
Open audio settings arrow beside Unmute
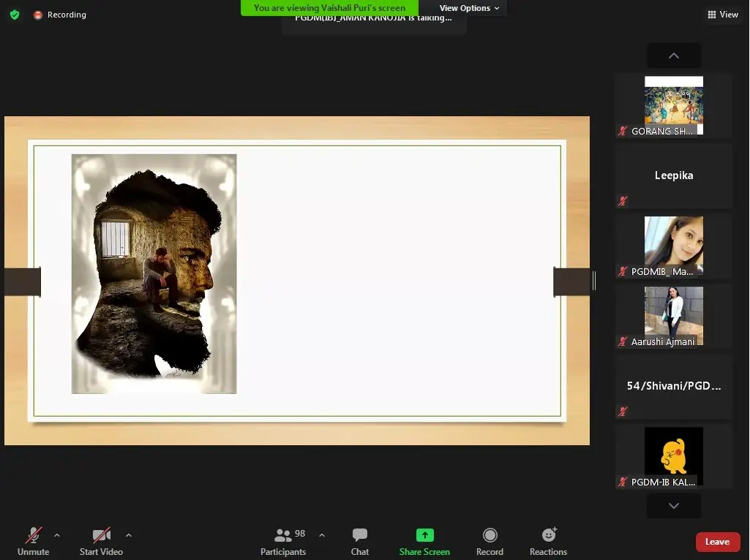coord(57,535)
